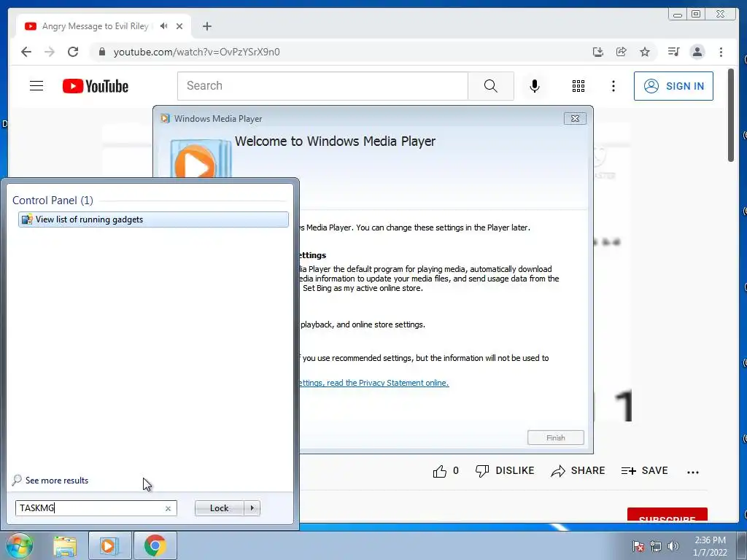The height and width of the screenshot is (560, 747).
Task: Click the Chrome page vertical scrollbar
Action: click(x=731, y=115)
